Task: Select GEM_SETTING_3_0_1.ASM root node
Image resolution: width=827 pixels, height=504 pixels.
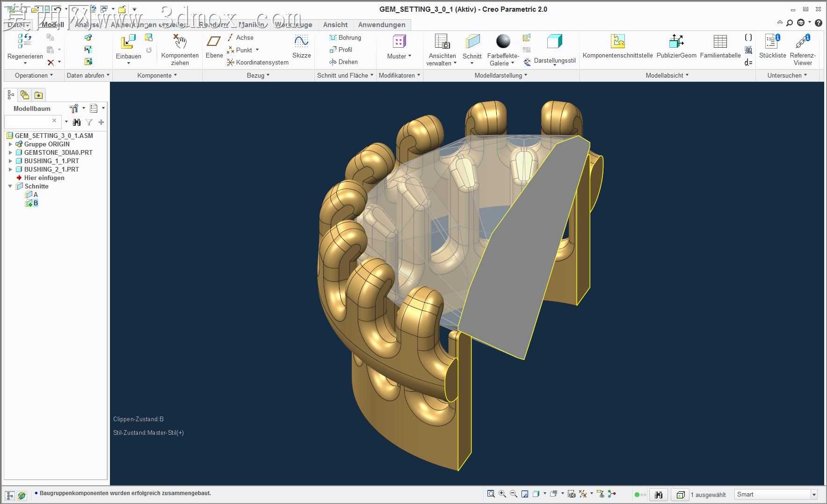Action: point(50,136)
